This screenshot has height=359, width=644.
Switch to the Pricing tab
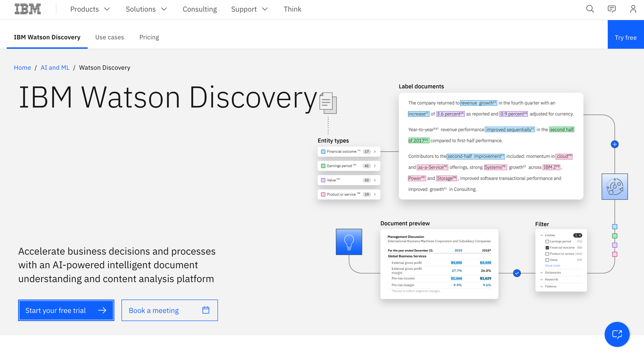[x=149, y=37]
